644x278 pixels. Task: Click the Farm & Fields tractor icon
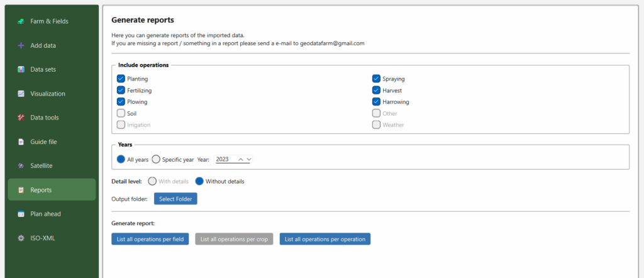tap(21, 21)
